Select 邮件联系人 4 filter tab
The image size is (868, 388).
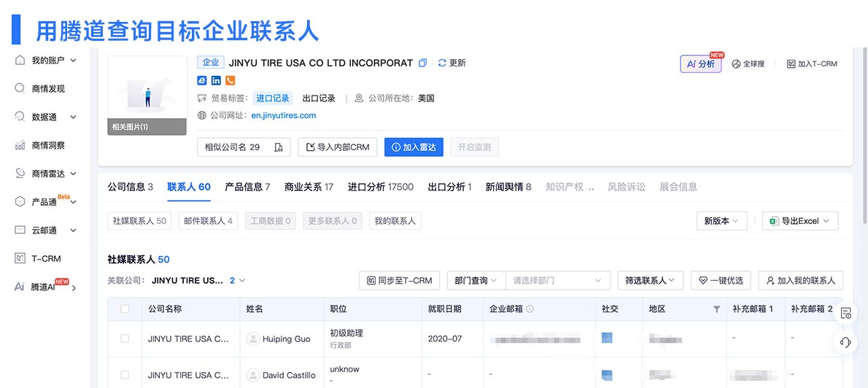[x=208, y=221]
